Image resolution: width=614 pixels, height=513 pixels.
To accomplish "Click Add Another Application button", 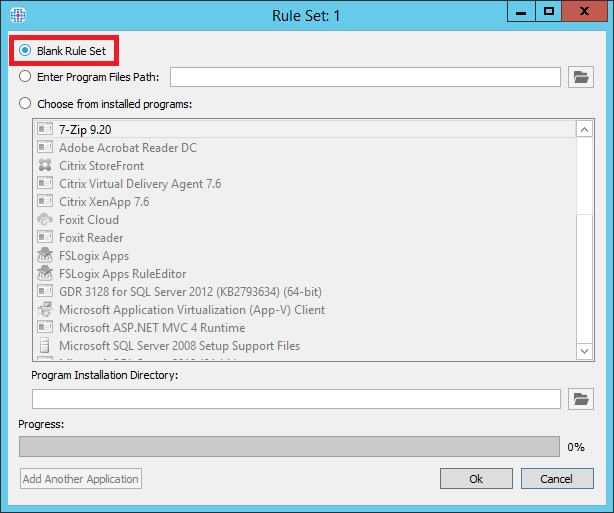I will tap(81, 479).
